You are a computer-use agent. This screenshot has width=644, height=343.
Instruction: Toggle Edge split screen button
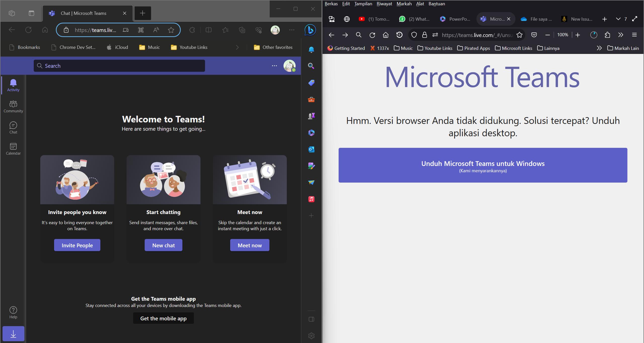[209, 30]
